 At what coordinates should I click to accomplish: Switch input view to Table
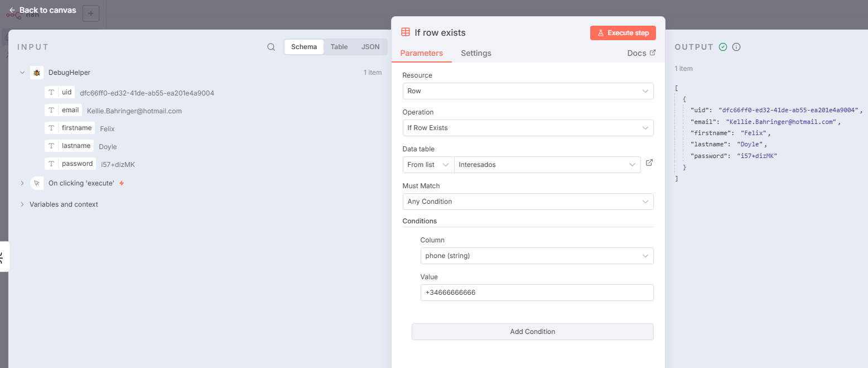tap(339, 47)
